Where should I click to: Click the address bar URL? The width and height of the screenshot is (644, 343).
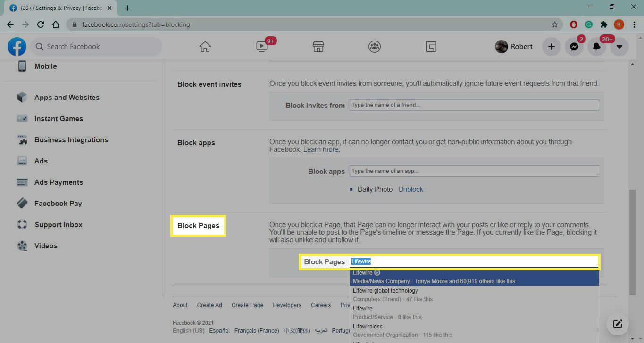pos(136,24)
